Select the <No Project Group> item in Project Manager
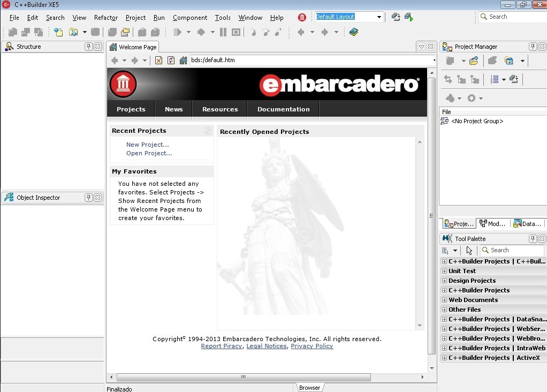 (477, 121)
